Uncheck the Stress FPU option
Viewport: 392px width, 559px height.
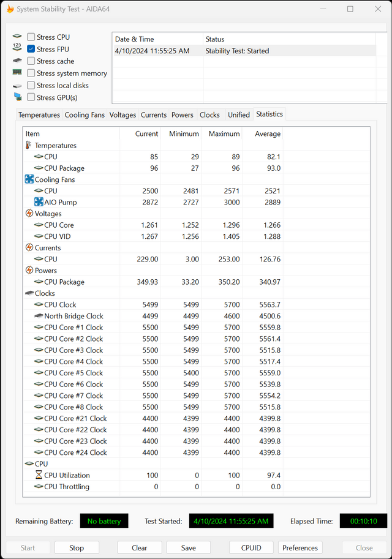coord(31,49)
